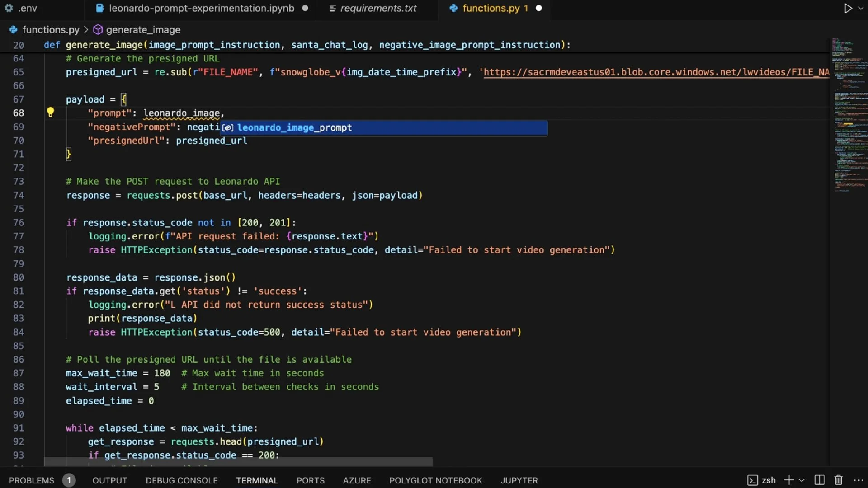Click the horizontal scrollbar below the code
The height and width of the screenshot is (488, 868).
tap(238, 462)
